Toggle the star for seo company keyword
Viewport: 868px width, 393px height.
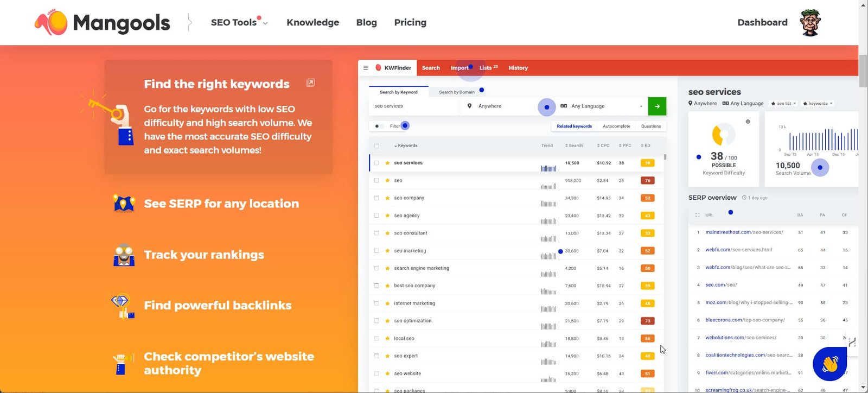coord(388,198)
